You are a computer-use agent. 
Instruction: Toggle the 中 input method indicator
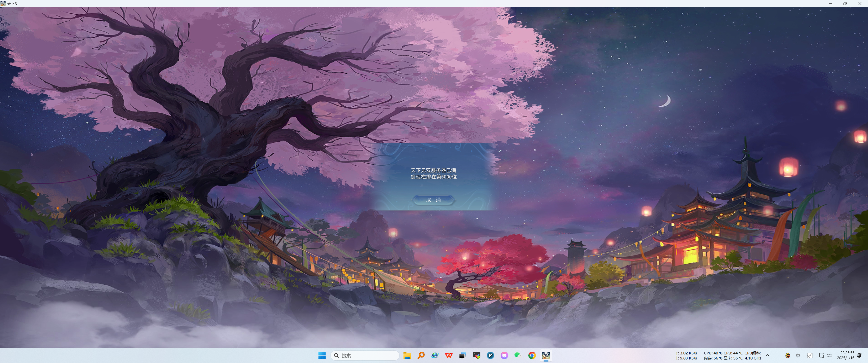pos(798,355)
